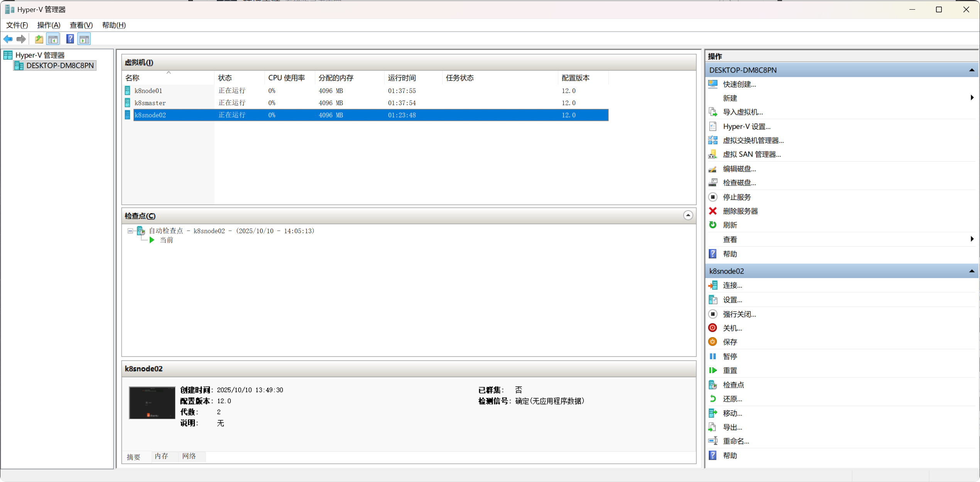Collapse the automatic checkpoint tree node
This screenshot has height=482, width=980.
[x=130, y=231]
